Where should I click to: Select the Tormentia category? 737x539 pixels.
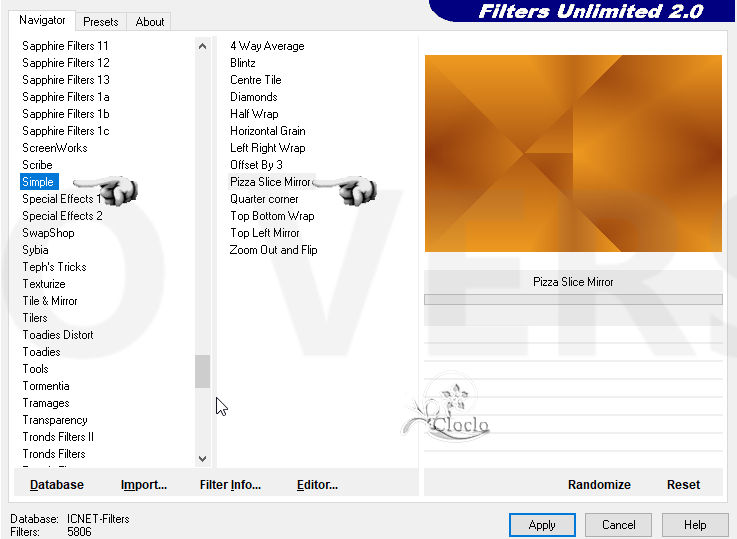pos(46,386)
